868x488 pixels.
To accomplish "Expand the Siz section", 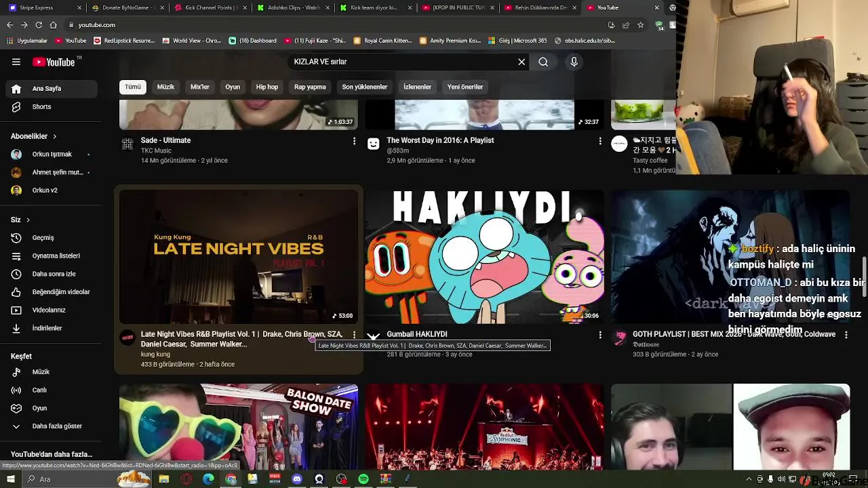I will point(20,220).
